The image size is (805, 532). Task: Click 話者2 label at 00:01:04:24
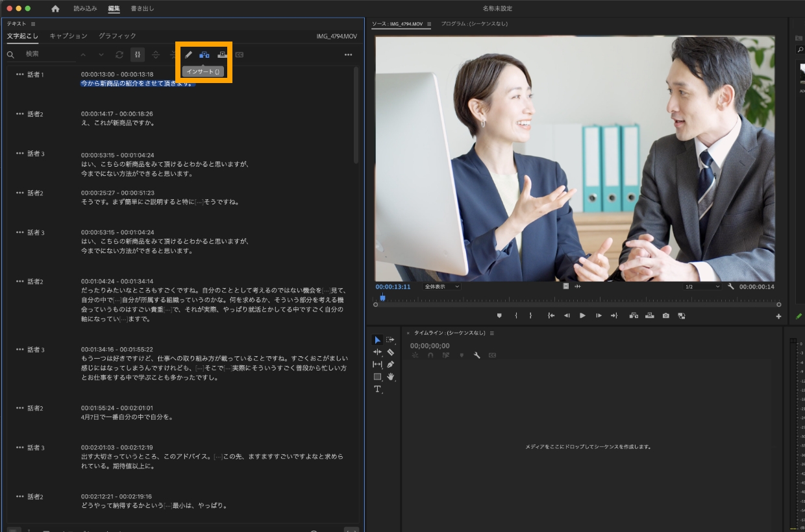[36, 282]
